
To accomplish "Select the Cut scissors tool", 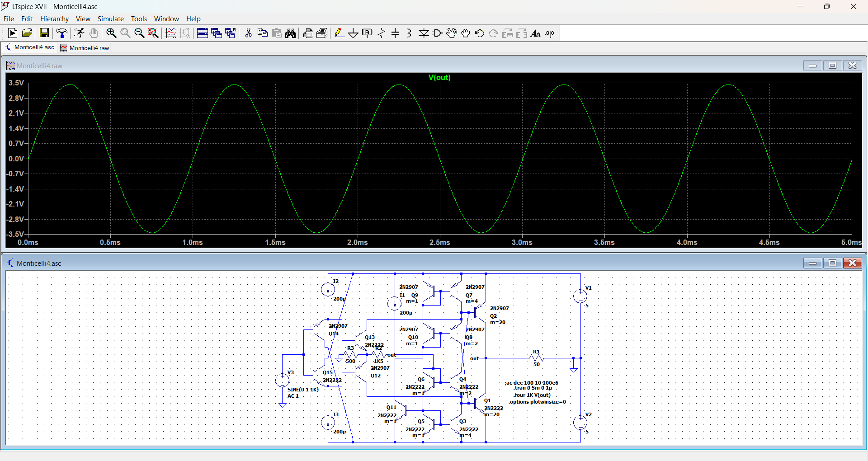I will click(x=248, y=33).
